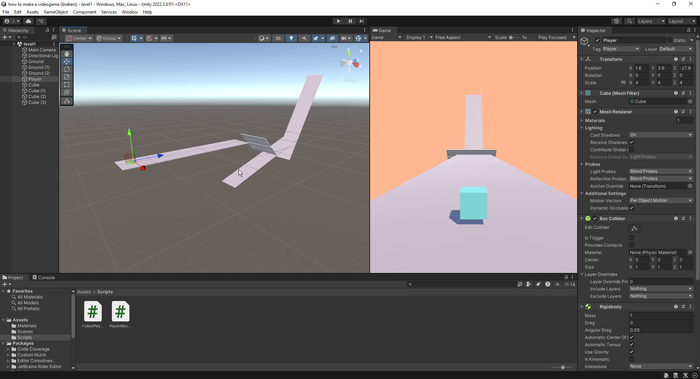700x379 pixels.
Task: Expand the Materials section in Mesh Renderer
Action: click(582, 121)
